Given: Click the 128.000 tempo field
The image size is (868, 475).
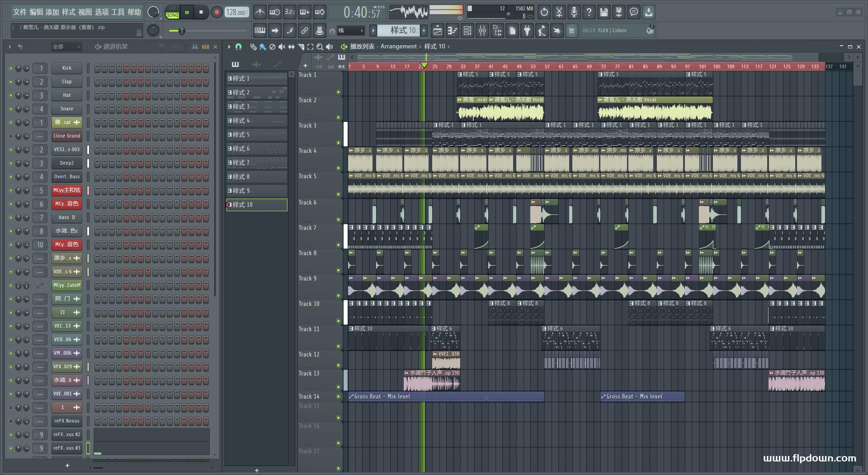Looking at the screenshot, I should tap(236, 12).
